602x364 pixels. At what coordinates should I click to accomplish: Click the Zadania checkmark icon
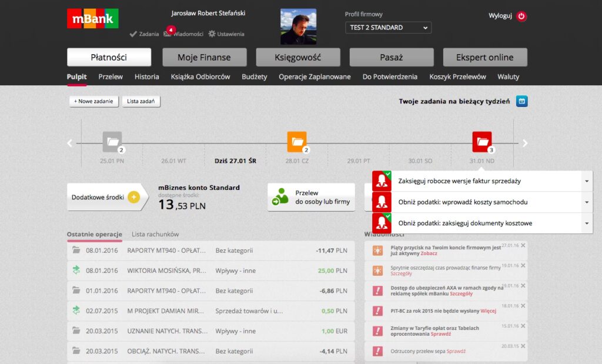(133, 34)
